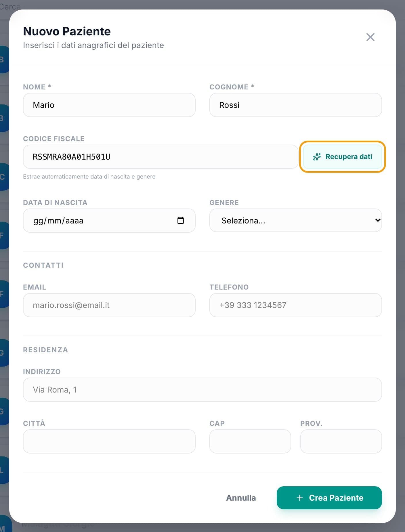Focus the Indirizzo input field
The height and width of the screenshot is (532, 405).
click(x=202, y=390)
